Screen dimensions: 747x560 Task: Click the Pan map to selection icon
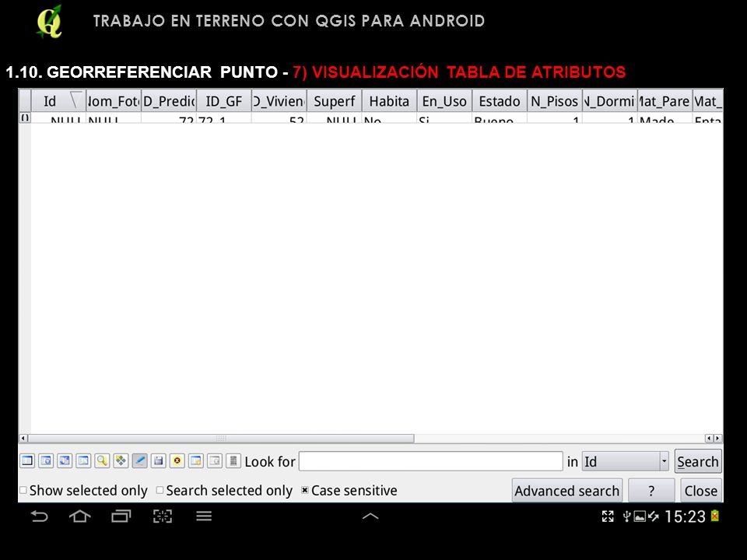pos(121,461)
